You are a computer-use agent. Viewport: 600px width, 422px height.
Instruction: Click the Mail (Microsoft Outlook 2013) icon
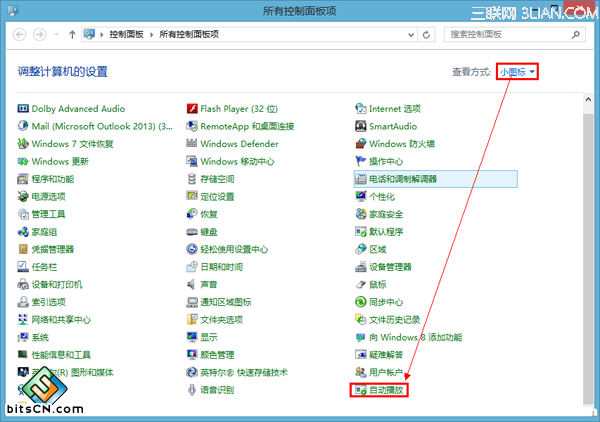[23, 126]
